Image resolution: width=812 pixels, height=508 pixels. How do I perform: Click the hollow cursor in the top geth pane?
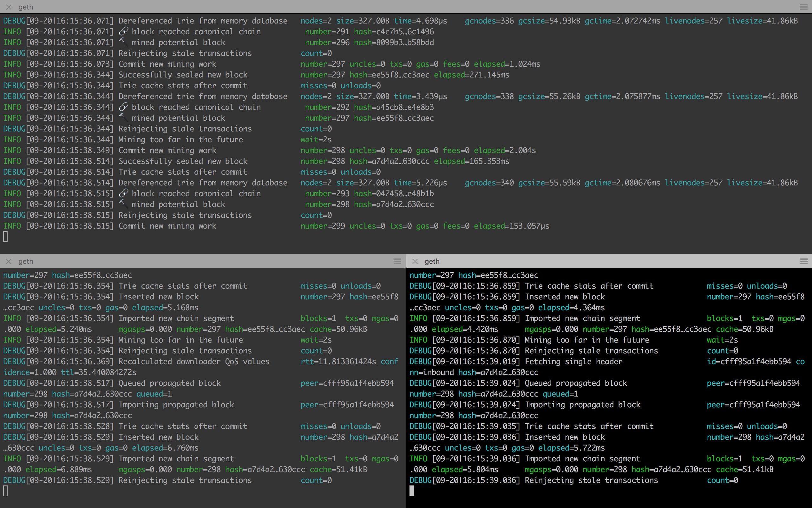point(5,237)
